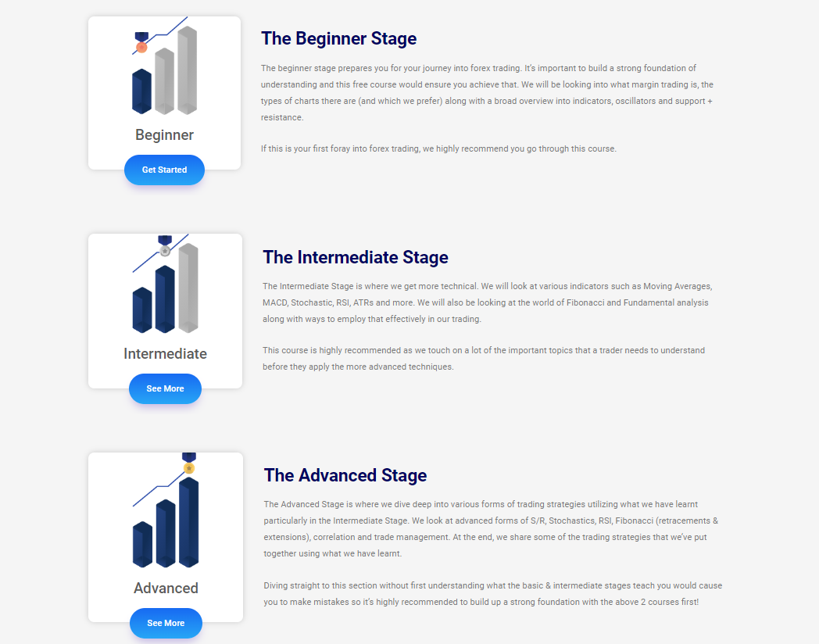Click the Beginner Stage description paragraph
The image size is (819, 644).
[x=488, y=92]
